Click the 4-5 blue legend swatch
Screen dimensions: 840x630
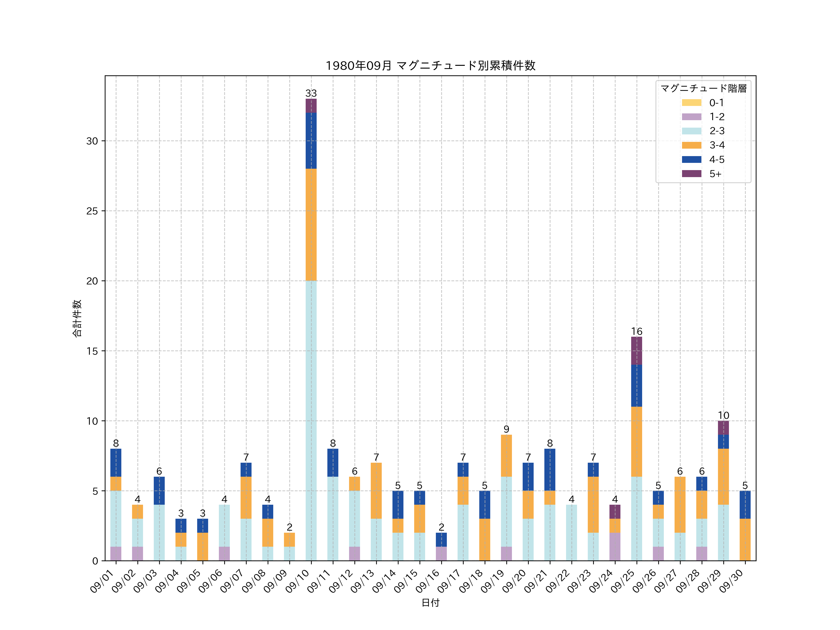pyautogui.click(x=691, y=160)
